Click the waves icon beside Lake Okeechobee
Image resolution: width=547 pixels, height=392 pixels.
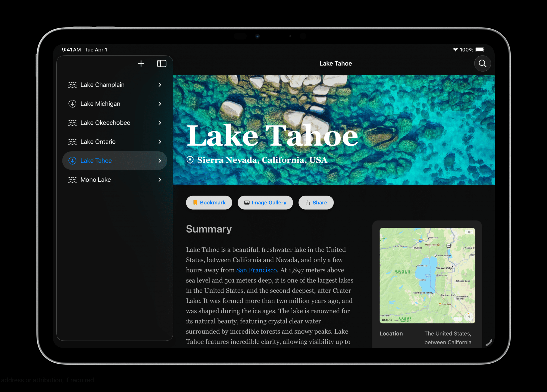pos(72,123)
